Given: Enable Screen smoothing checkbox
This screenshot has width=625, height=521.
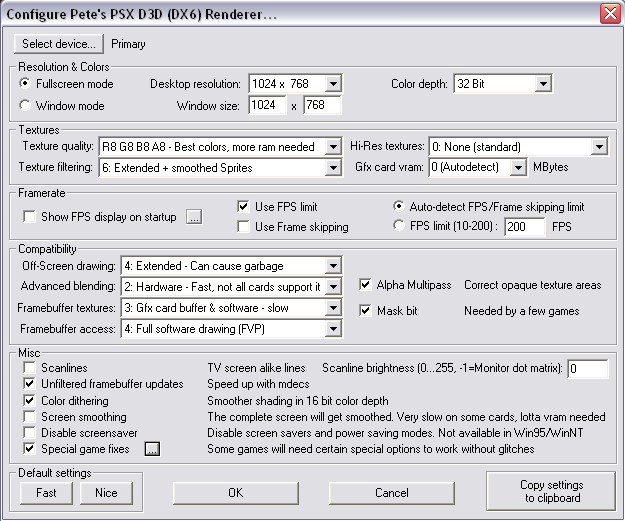Looking at the screenshot, I should 29,417.
